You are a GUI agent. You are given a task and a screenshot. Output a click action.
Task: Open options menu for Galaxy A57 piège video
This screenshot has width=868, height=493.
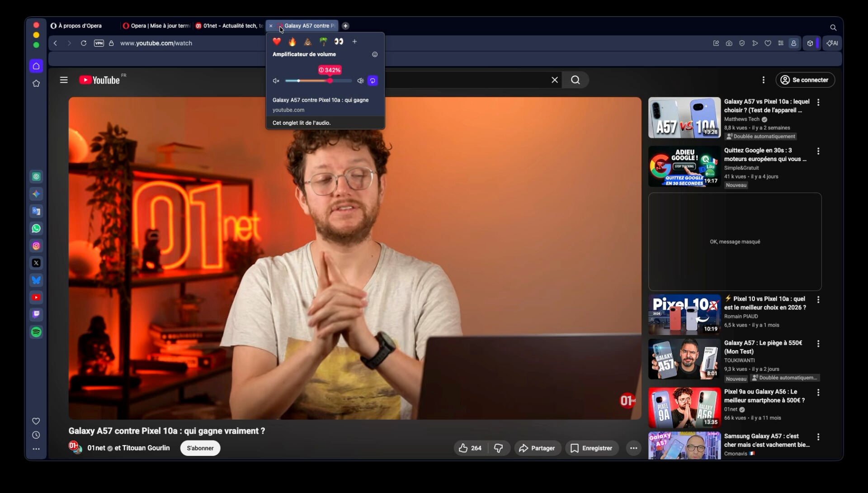point(818,344)
